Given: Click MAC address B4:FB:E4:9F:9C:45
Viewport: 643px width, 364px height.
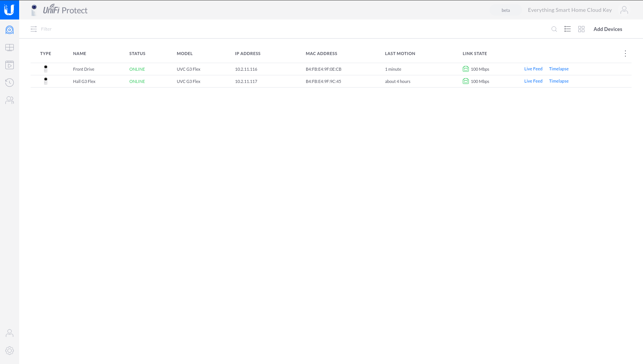Looking at the screenshot, I should coord(323,81).
